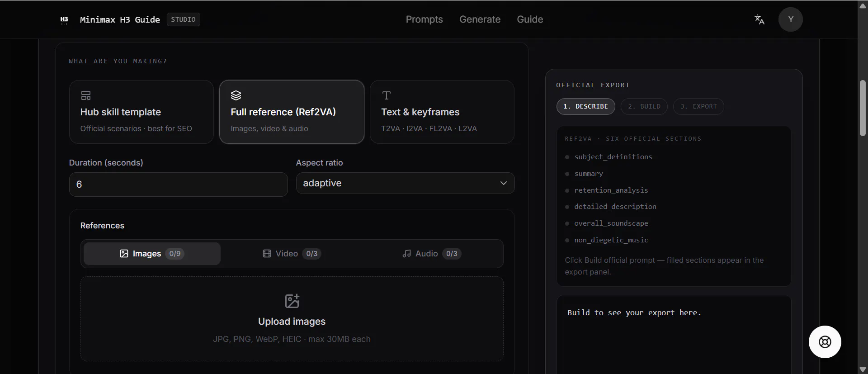This screenshot has height=374, width=868.
Task: Click the STUDIO badge
Action: pyautogui.click(x=184, y=19)
